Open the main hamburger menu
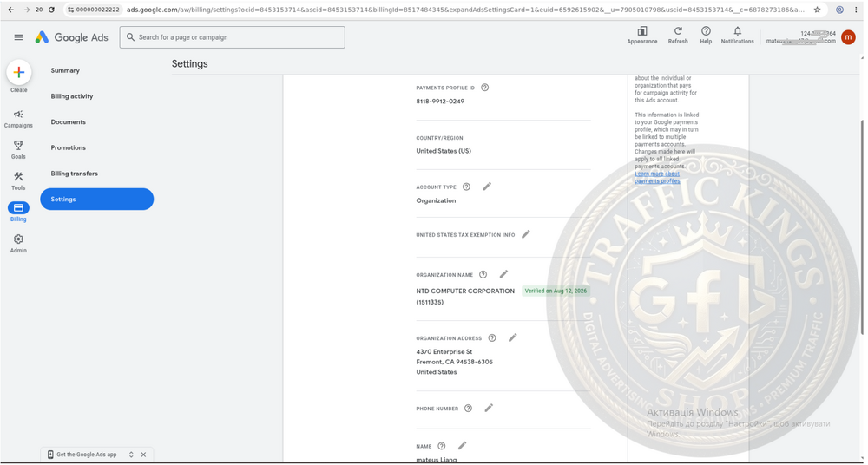Viewport: 868px width, 465px height. coord(18,37)
